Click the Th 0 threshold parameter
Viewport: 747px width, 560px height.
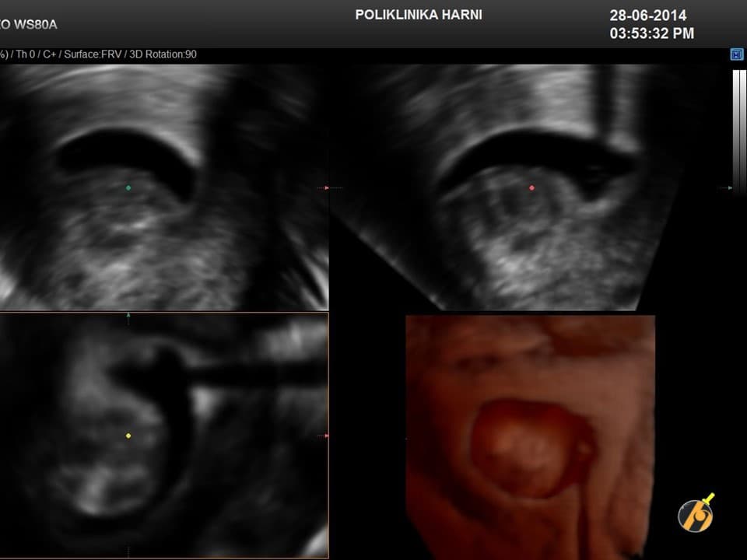[x=23, y=54]
